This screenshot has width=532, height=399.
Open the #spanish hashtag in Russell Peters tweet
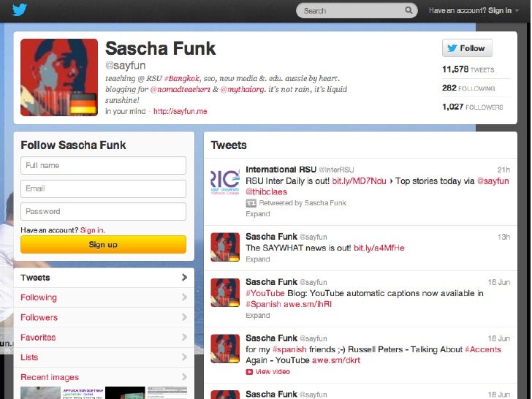tap(289, 349)
